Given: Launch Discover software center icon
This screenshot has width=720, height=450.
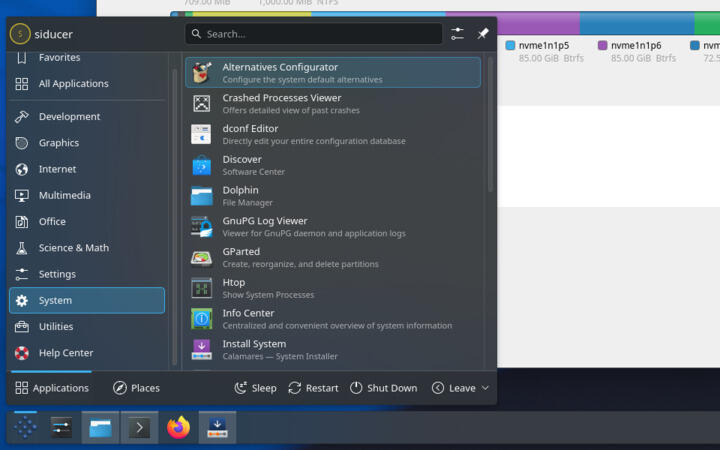Looking at the screenshot, I should (202, 165).
